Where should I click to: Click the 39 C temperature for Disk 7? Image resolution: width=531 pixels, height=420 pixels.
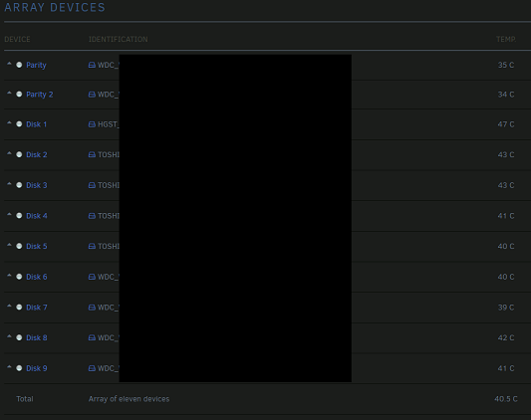(506, 308)
